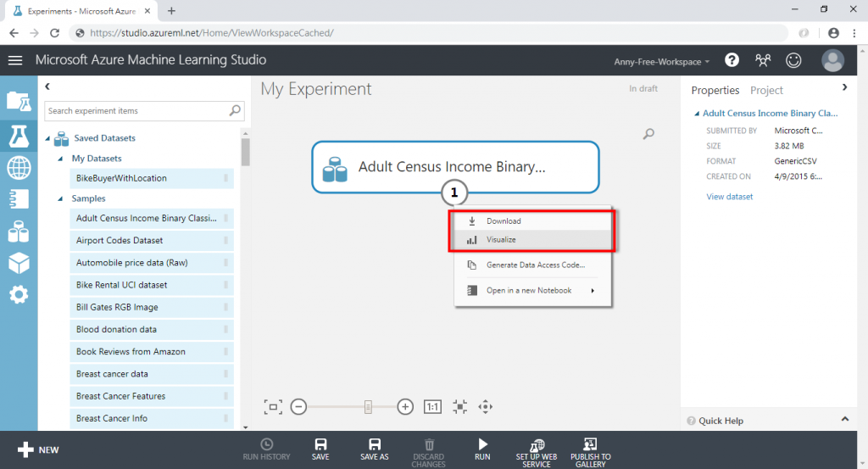868x469 pixels.
Task: Click the dataset output port circle
Action: 454,193
